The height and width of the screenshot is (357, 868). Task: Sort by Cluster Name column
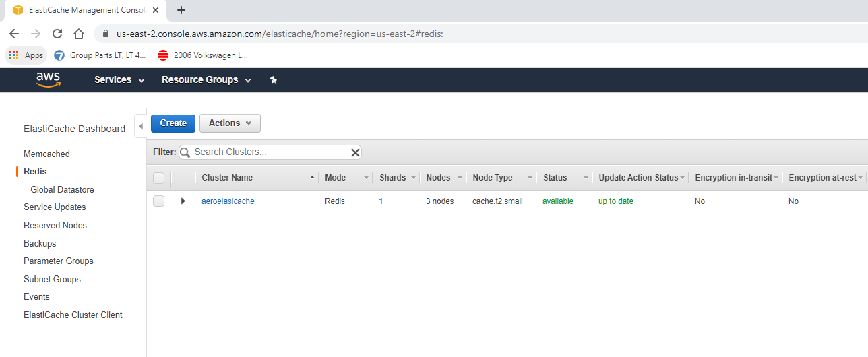[x=227, y=178]
